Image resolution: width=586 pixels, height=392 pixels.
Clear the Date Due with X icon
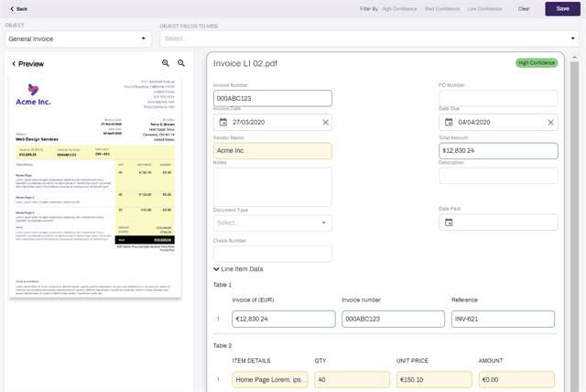pyautogui.click(x=551, y=122)
